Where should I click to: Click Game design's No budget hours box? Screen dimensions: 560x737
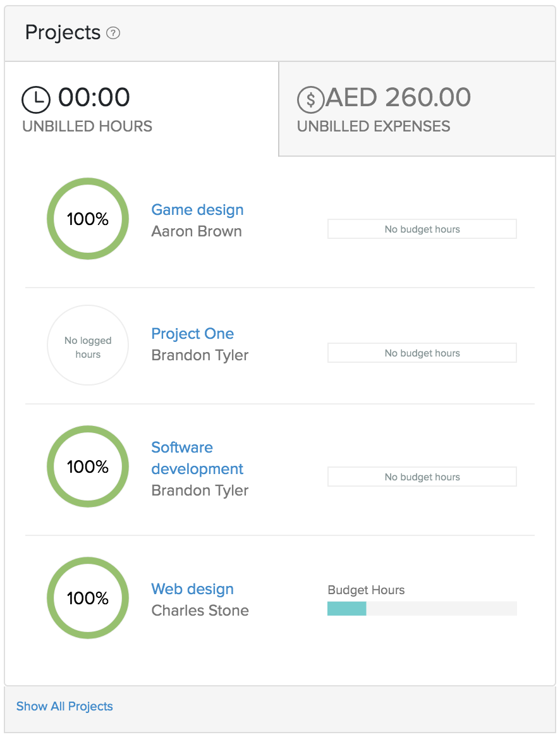point(422,229)
